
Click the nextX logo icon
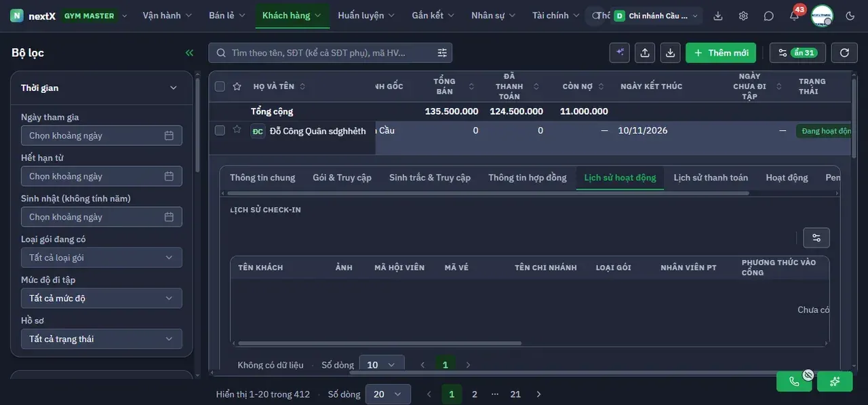tap(17, 16)
